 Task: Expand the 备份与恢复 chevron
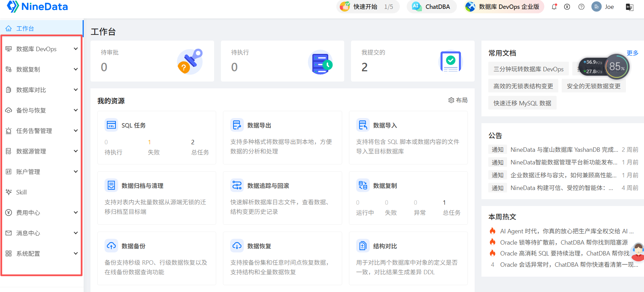(76, 110)
